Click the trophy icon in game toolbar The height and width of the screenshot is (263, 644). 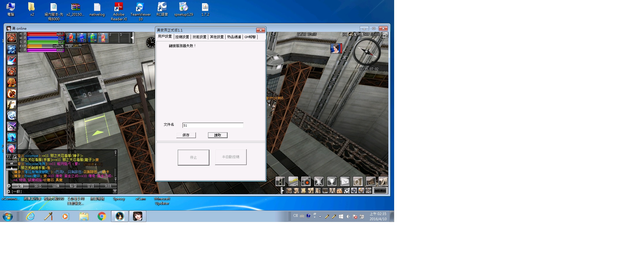[332, 181]
